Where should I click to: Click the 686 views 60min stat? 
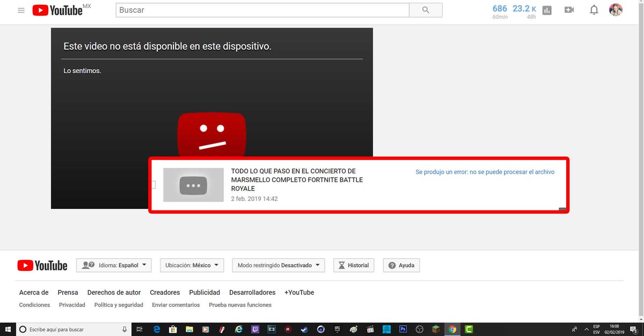(500, 11)
